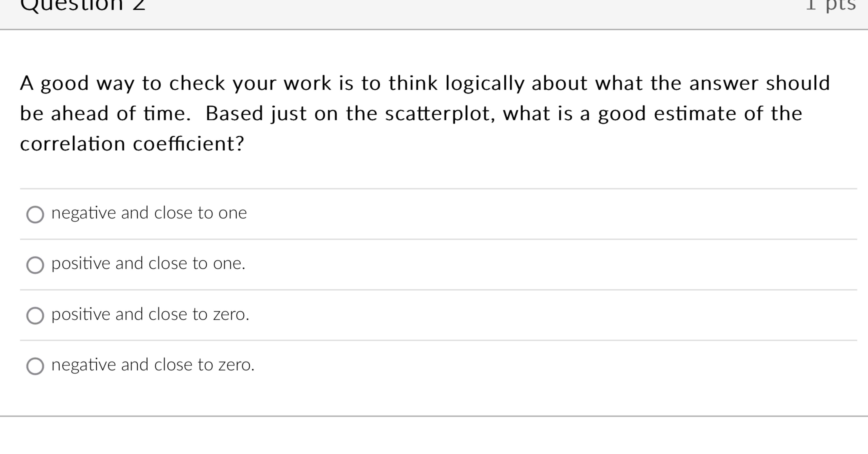868x454 pixels.
Task: Click the "positive and close to zero." label text
Action: 150,314
